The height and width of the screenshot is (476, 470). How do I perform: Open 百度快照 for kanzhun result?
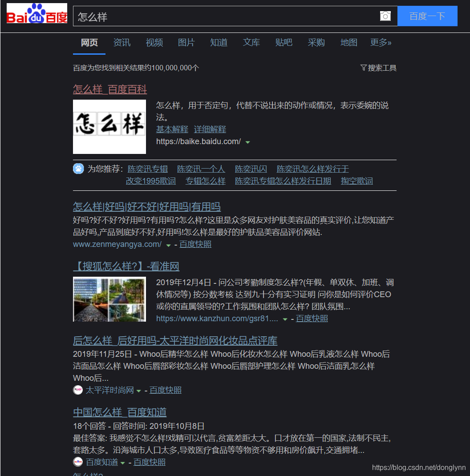click(x=312, y=319)
